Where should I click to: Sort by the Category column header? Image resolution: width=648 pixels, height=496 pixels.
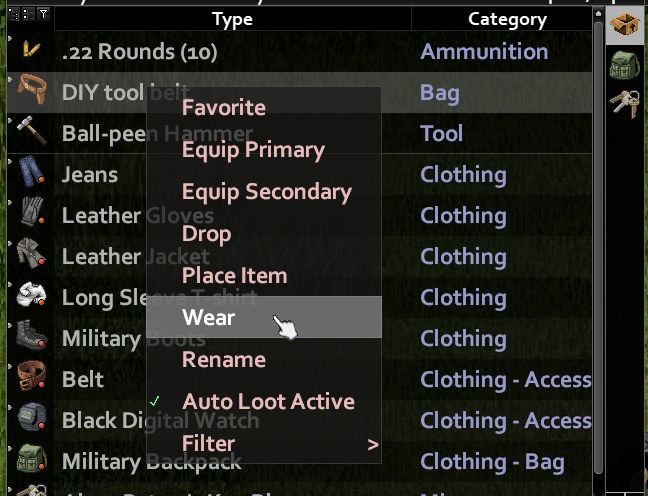pos(507,19)
